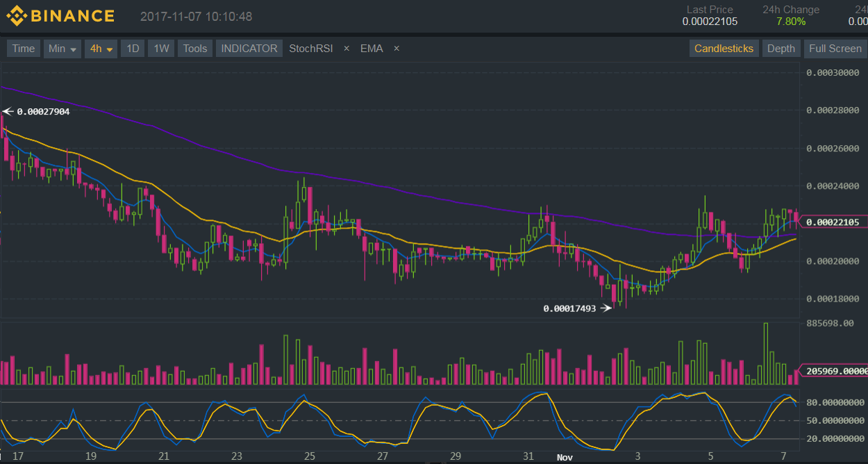Open the 4h interval dropdown

101,49
